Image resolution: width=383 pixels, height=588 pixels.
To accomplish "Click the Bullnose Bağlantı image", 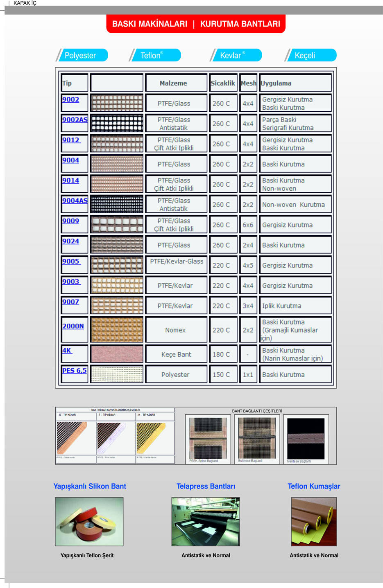I will (257, 438).
